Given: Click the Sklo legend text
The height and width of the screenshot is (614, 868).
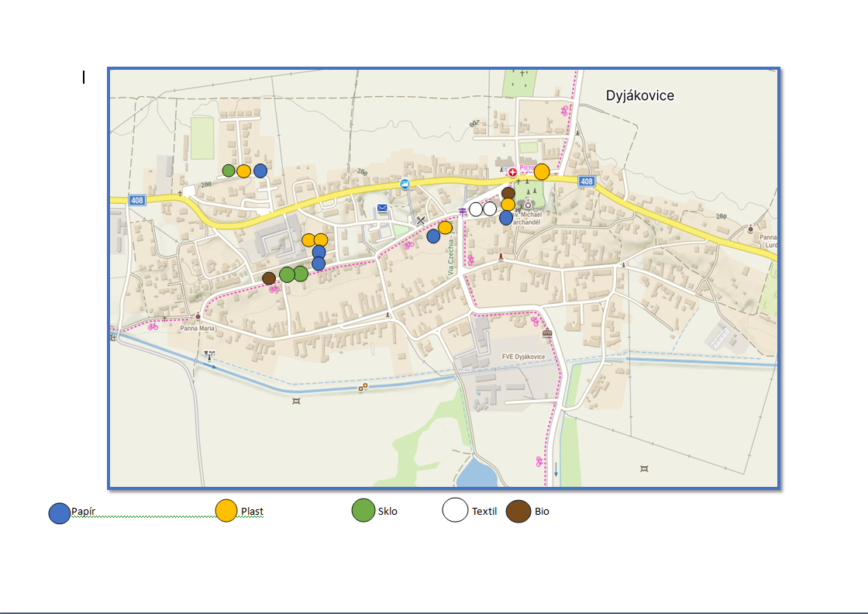Looking at the screenshot, I should 387,512.
